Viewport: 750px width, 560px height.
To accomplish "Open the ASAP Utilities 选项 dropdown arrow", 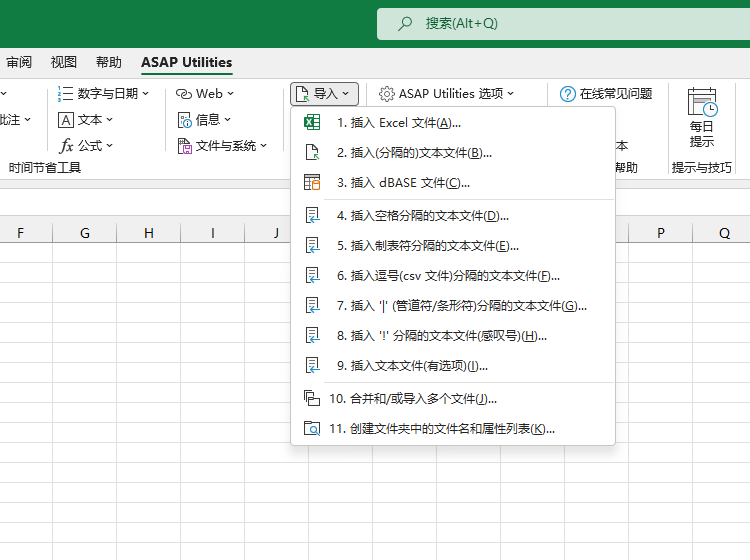I will click(x=510, y=94).
